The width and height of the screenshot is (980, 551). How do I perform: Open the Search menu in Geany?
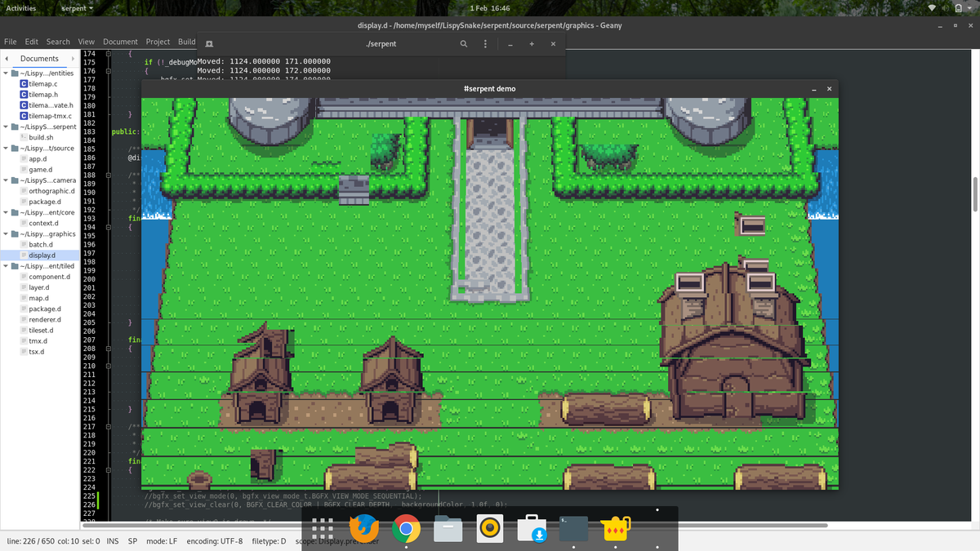click(x=58, y=42)
